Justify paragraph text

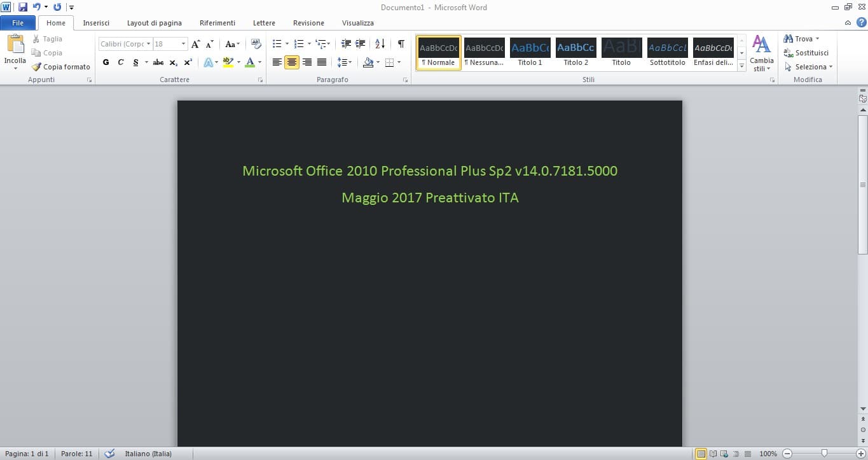[322, 62]
